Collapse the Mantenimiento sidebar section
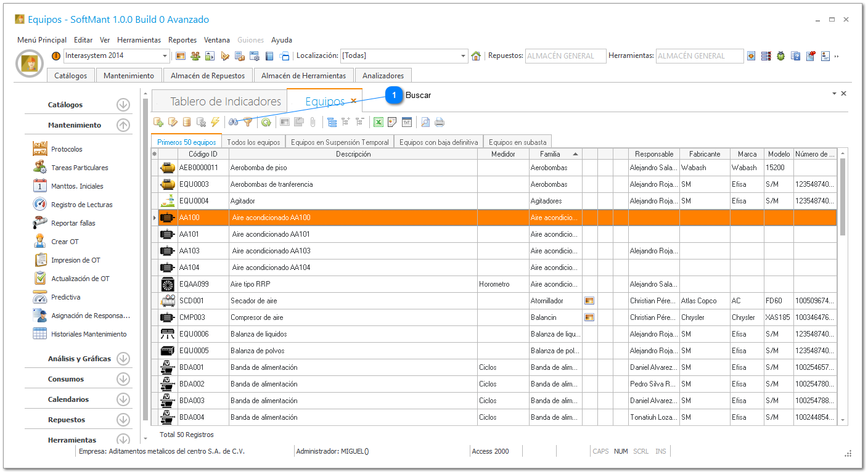 coord(123,125)
